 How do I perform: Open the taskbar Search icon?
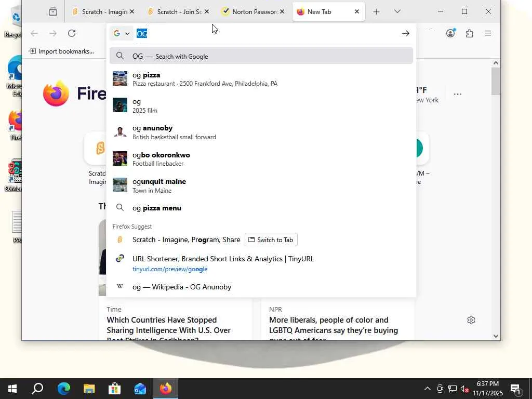37,389
